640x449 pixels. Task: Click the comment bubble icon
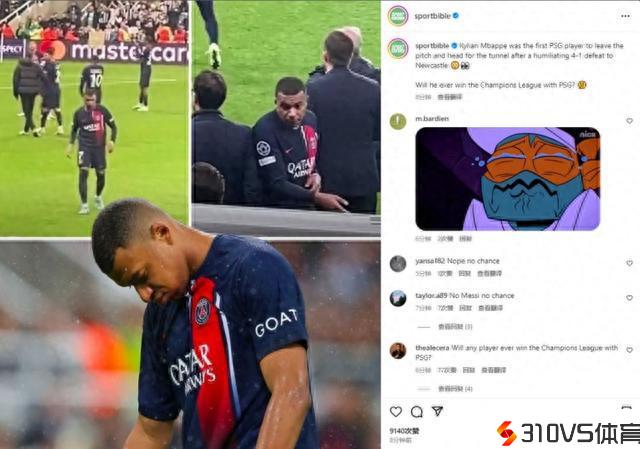pyautogui.click(x=416, y=411)
